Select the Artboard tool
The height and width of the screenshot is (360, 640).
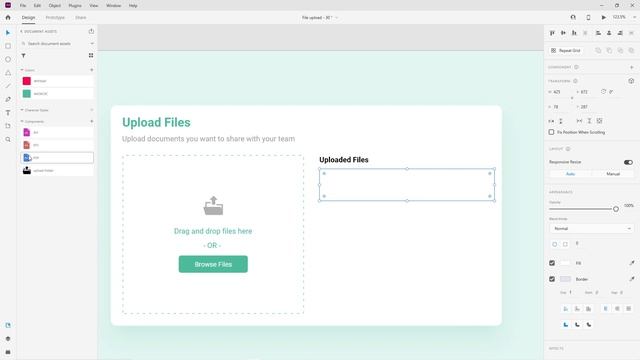click(x=8, y=126)
